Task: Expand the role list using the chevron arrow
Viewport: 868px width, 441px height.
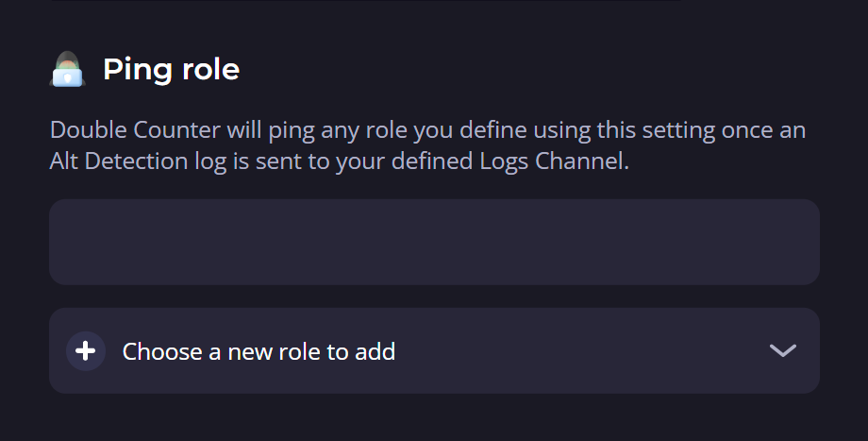Action: (782, 351)
